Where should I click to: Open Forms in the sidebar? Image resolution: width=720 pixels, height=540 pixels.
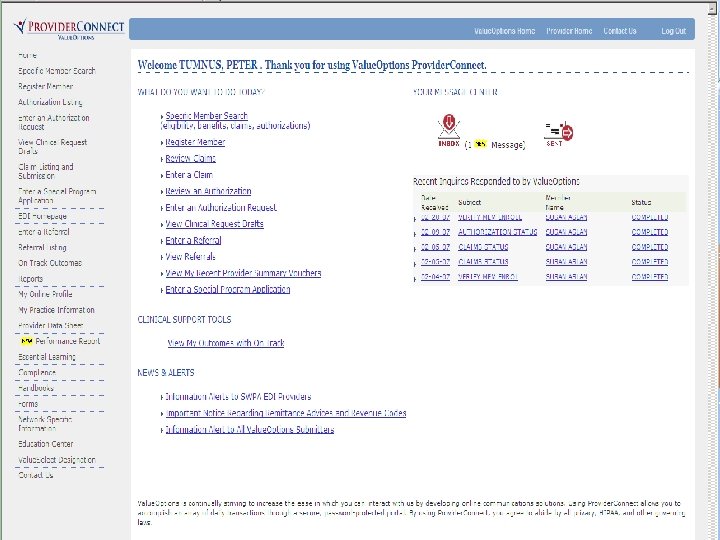pyautogui.click(x=28, y=404)
